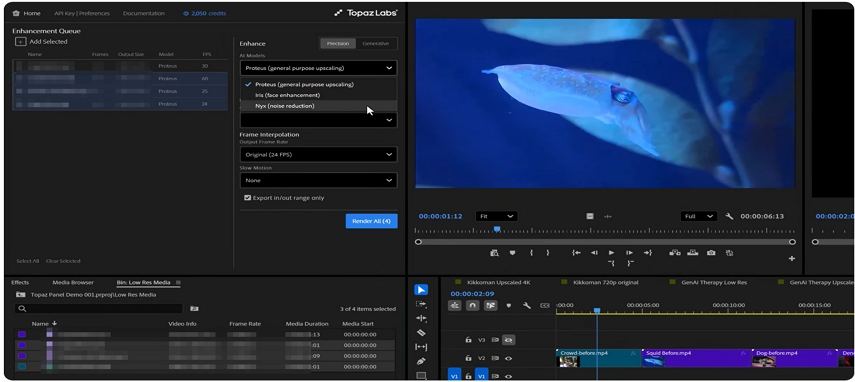Click the bin search magnifier icon

point(22,308)
